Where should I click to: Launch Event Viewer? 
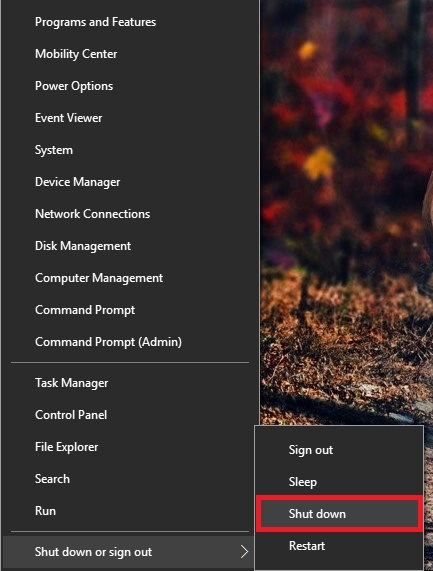pyautogui.click(x=129, y=118)
